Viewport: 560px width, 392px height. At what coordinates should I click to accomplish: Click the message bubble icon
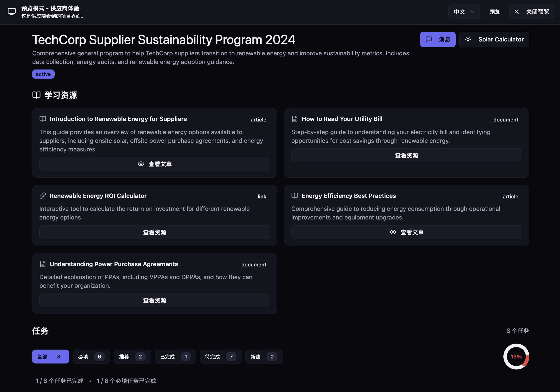pos(429,39)
